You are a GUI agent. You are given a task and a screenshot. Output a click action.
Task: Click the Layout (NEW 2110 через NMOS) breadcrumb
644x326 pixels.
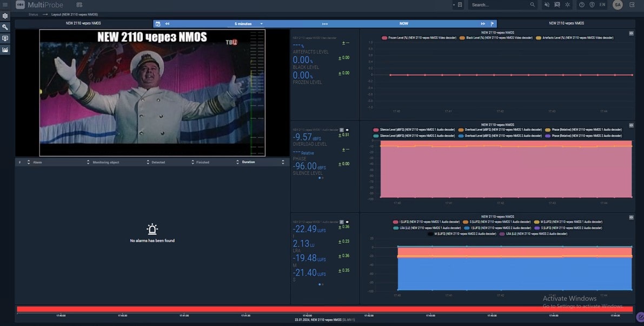click(74, 15)
